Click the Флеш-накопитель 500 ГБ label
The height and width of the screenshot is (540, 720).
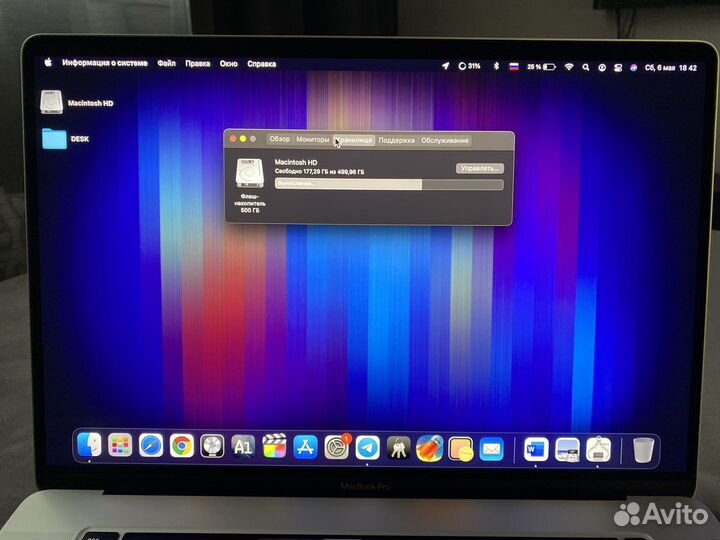tap(250, 203)
